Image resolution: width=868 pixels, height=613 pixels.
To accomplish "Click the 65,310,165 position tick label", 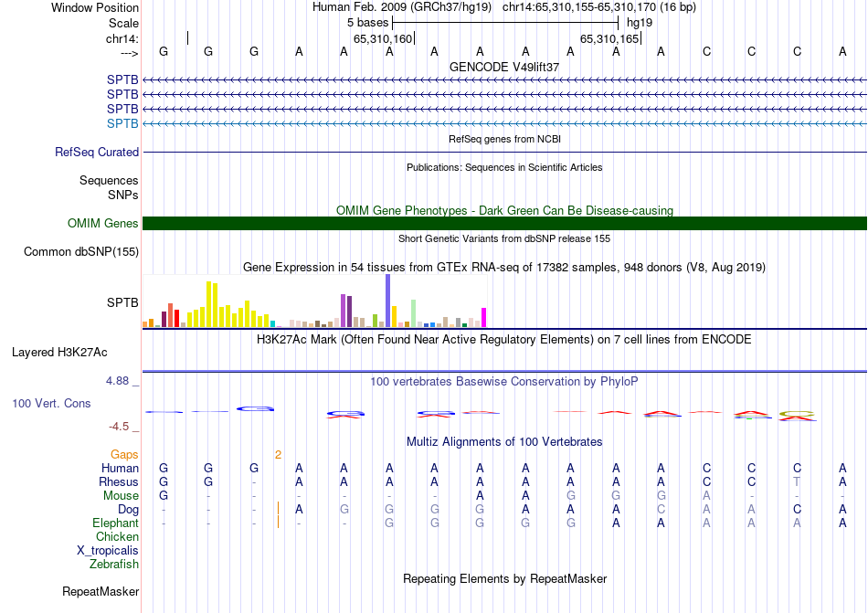I will pos(609,38).
